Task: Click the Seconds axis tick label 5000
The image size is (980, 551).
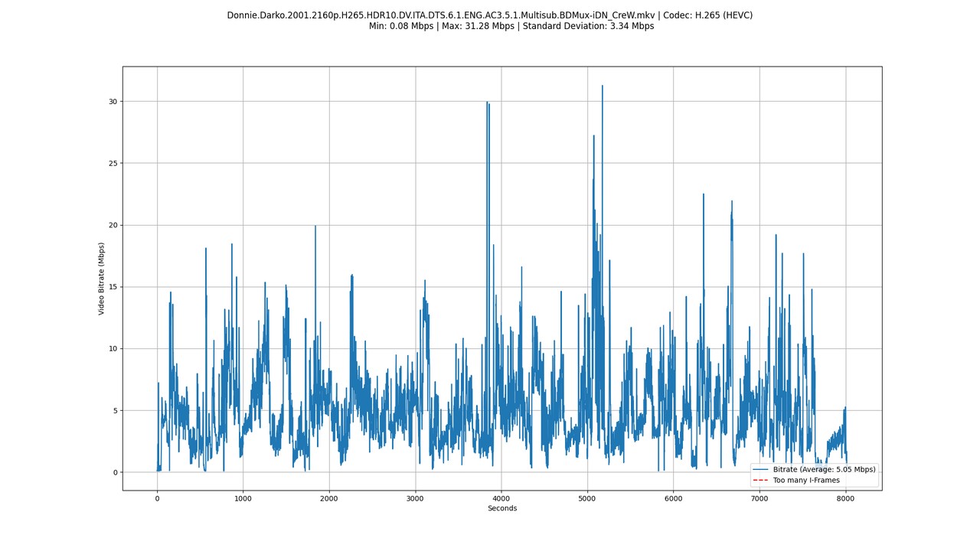Action: (587, 498)
